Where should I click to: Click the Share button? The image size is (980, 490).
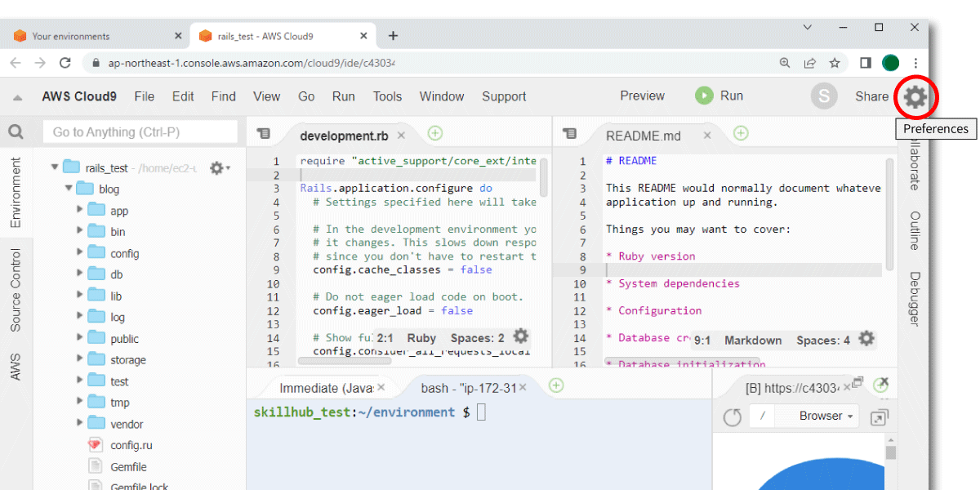point(871,96)
